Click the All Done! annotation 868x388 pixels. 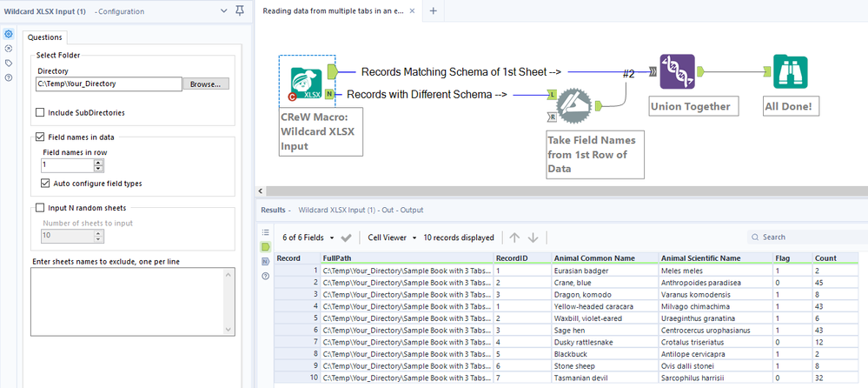click(x=791, y=106)
